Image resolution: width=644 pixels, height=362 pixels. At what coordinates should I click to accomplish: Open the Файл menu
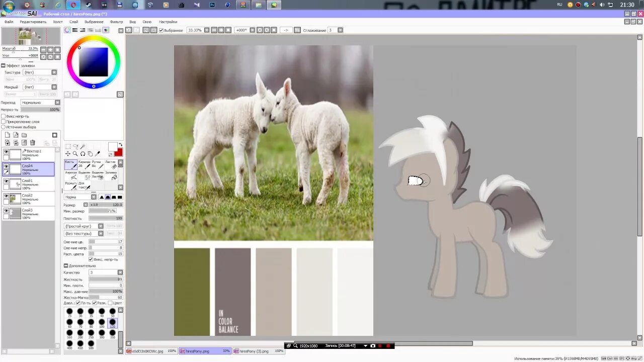point(9,22)
